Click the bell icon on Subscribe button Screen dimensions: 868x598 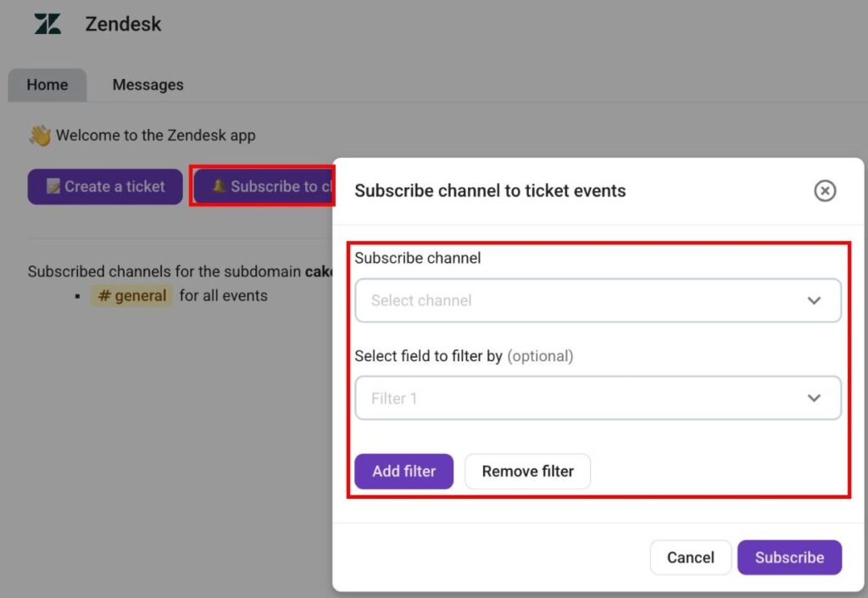219,187
